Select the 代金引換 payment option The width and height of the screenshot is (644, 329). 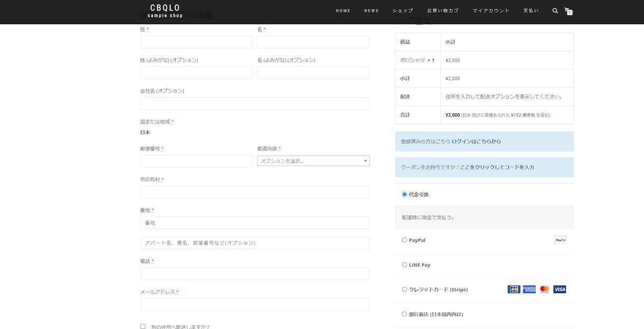pyautogui.click(x=404, y=195)
